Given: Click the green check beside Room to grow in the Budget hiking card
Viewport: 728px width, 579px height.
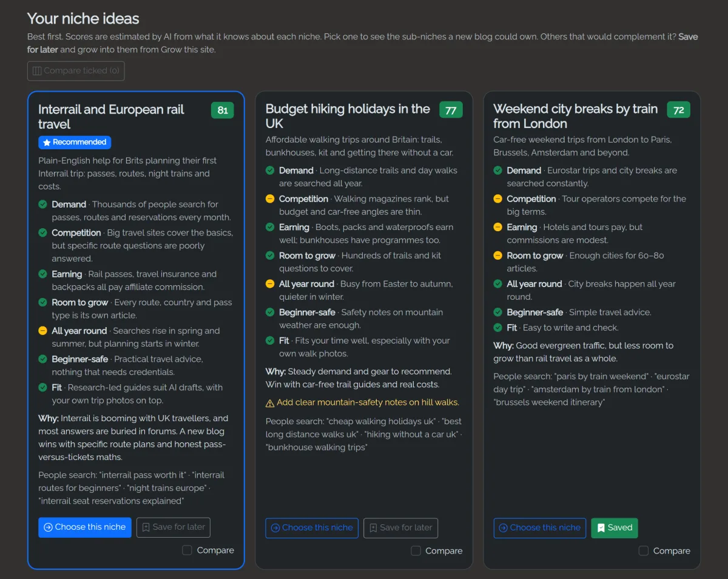Looking at the screenshot, I should [x=270, y=256].
